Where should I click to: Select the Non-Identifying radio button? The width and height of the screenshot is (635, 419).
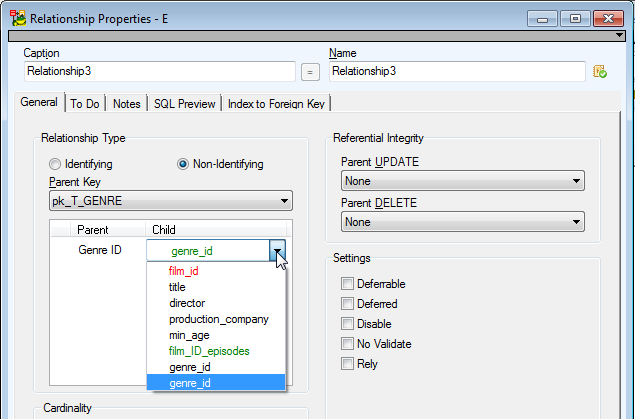[x=183, y=164]
